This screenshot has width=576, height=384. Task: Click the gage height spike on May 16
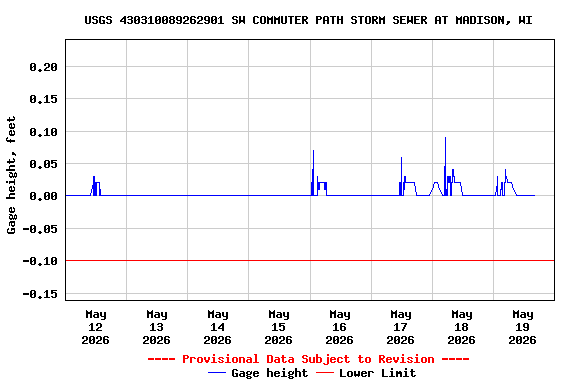pos(313,173)
